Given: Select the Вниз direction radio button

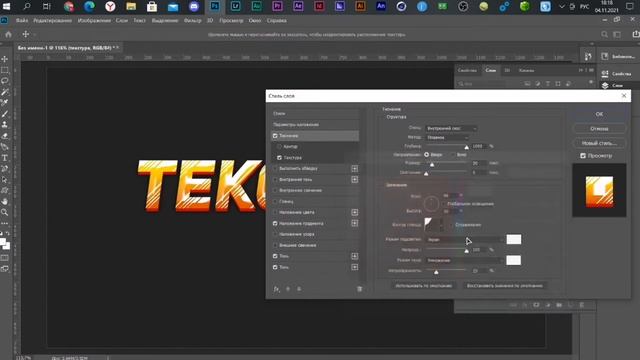Looking at the screenshot, I should tap(453, 155).
